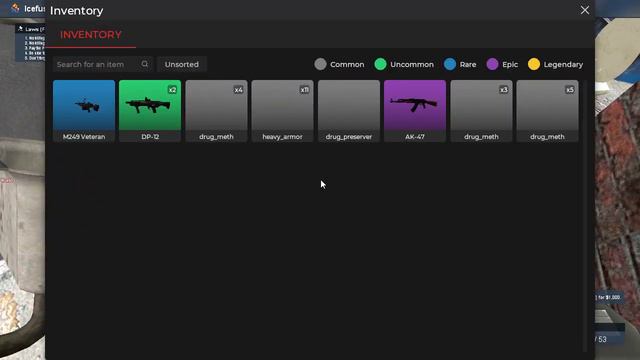640x360 pixels.
Task: Focus the 'Search for an item' field
Action: (x=102, y=64)
